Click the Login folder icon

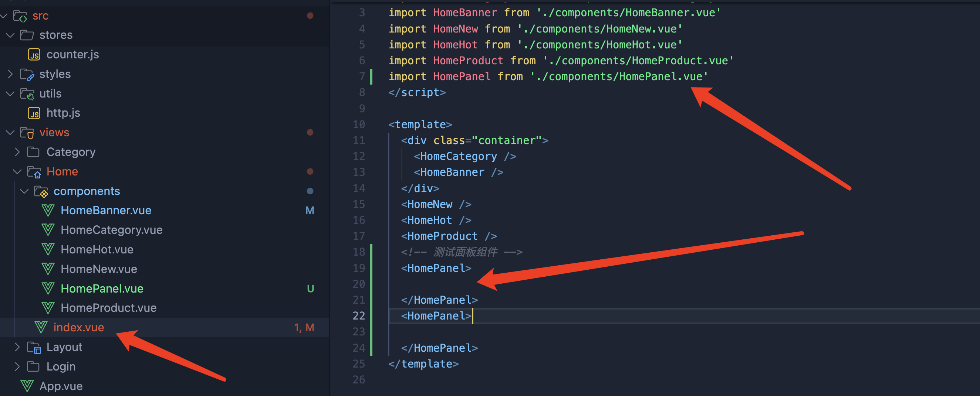tap(34, 366)
